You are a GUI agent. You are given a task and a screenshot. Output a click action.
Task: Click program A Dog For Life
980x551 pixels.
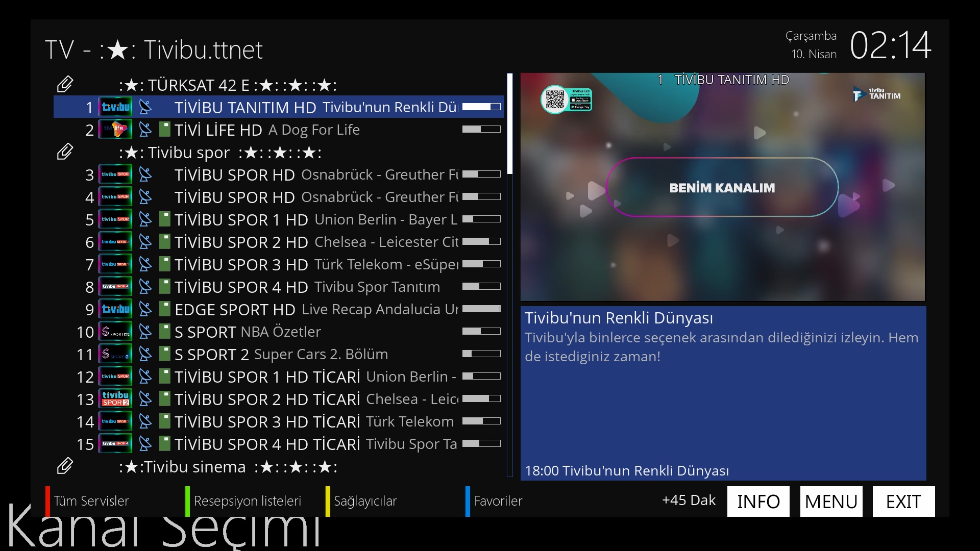(x=314, y=130)
